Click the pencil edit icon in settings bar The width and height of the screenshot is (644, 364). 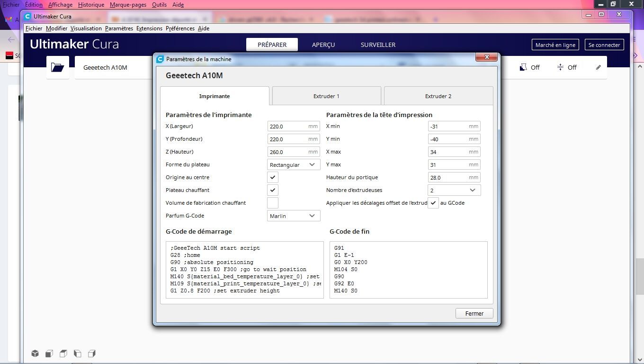coord(598,67)
